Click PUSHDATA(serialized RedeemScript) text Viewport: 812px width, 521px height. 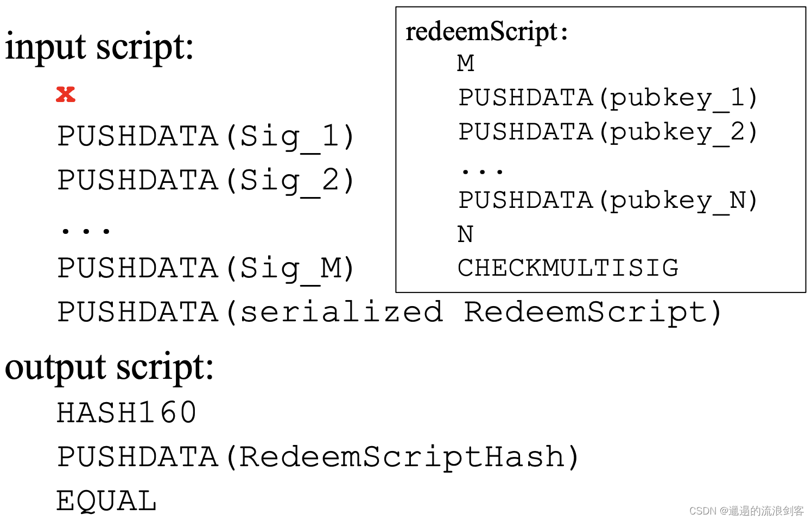coord(389,313)
